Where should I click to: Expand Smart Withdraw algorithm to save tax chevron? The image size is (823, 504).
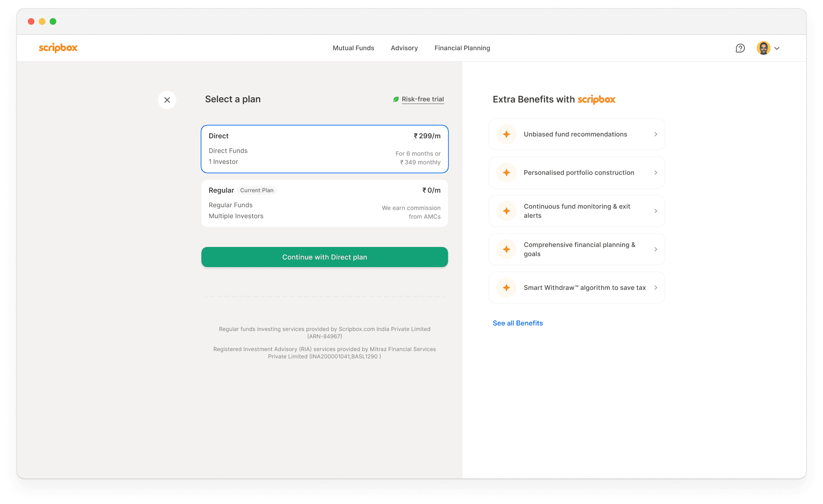click(x=656, y=288)
